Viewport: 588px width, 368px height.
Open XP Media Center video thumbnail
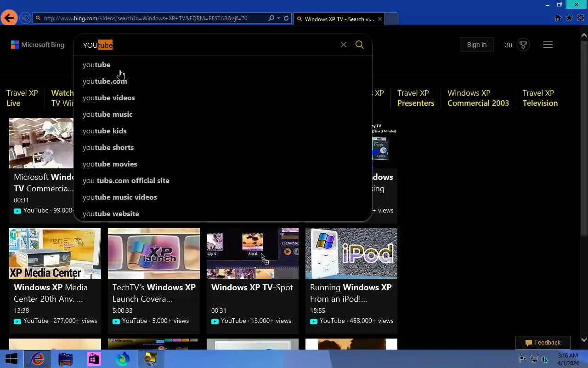tap(55, 253)
